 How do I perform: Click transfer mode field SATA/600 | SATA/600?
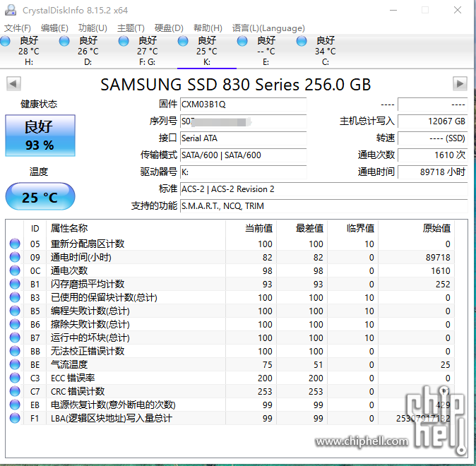pos(243,155)
